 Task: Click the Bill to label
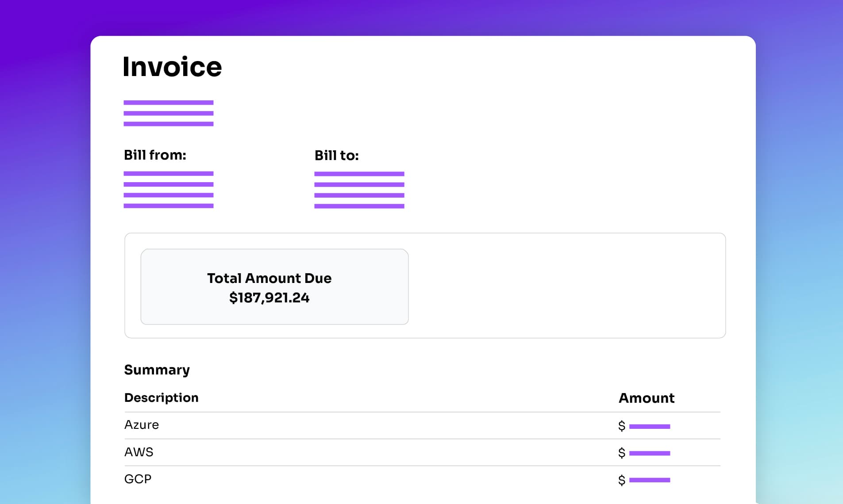(x=336, y=155)
